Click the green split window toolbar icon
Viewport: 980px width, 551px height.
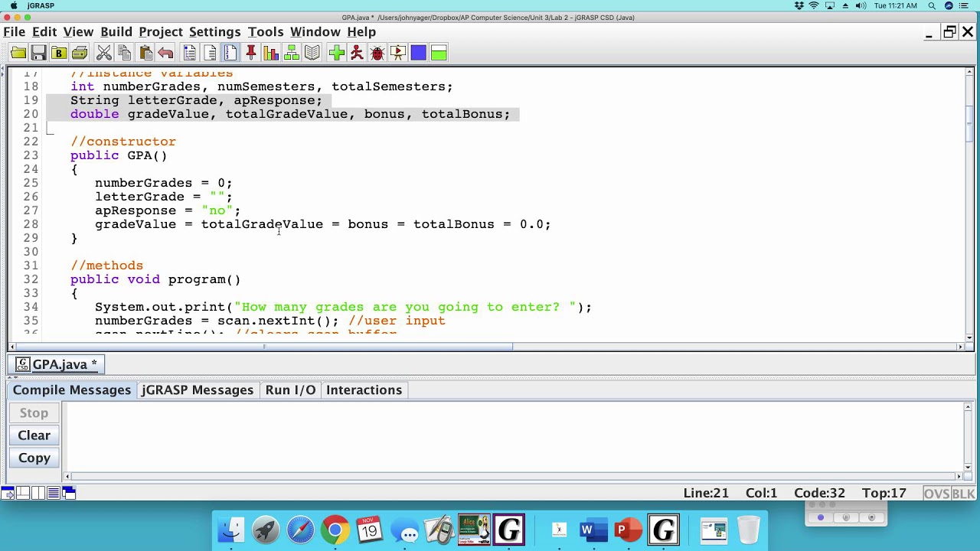point(439,53)
